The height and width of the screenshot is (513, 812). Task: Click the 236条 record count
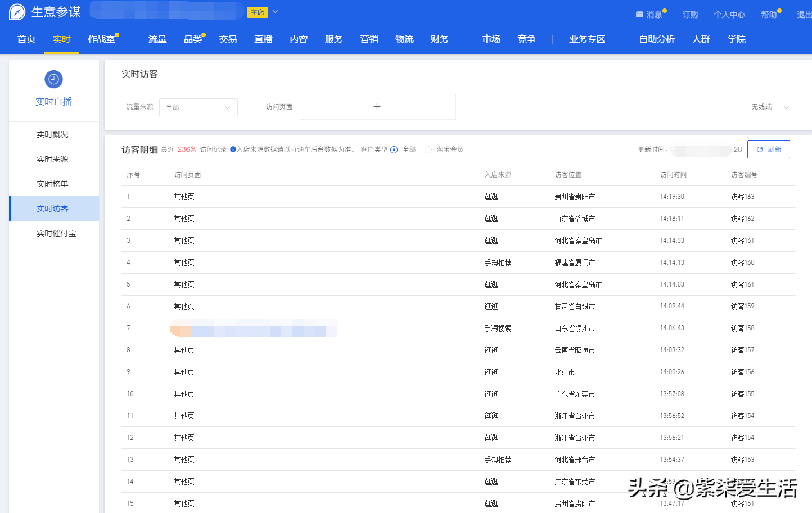187,149
